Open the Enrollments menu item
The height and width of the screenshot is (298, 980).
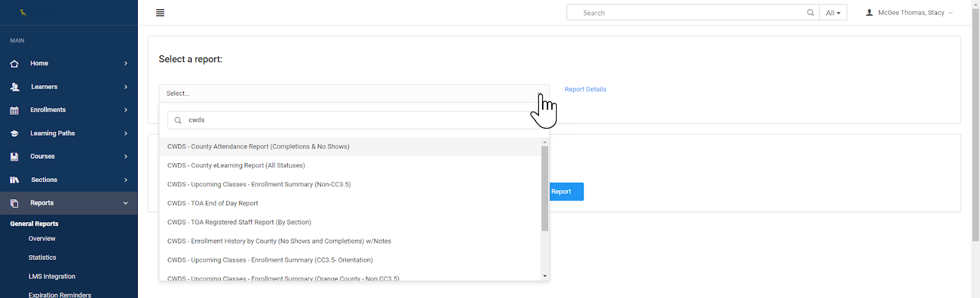click(69, 110)
